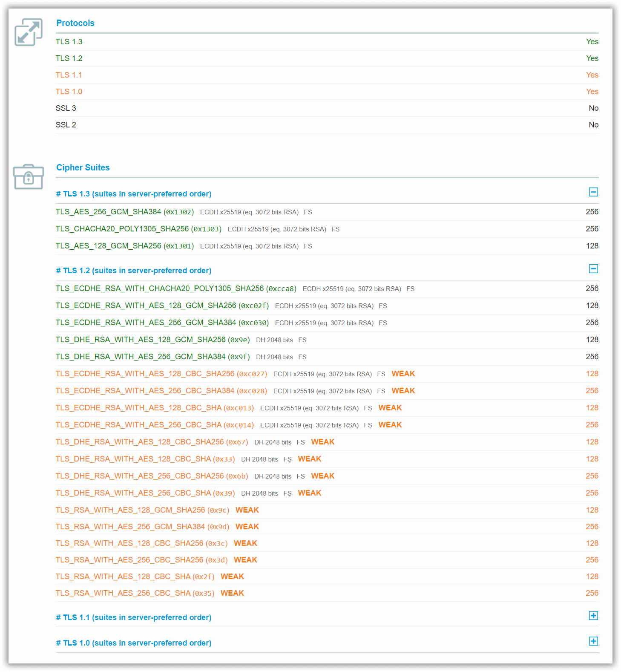This screenshot has width=621, height=672.
Task: Select TLS_RSA_WITH_AES_256_CBC_SHA256 (0x3d) suite
Action: (142, 560)
